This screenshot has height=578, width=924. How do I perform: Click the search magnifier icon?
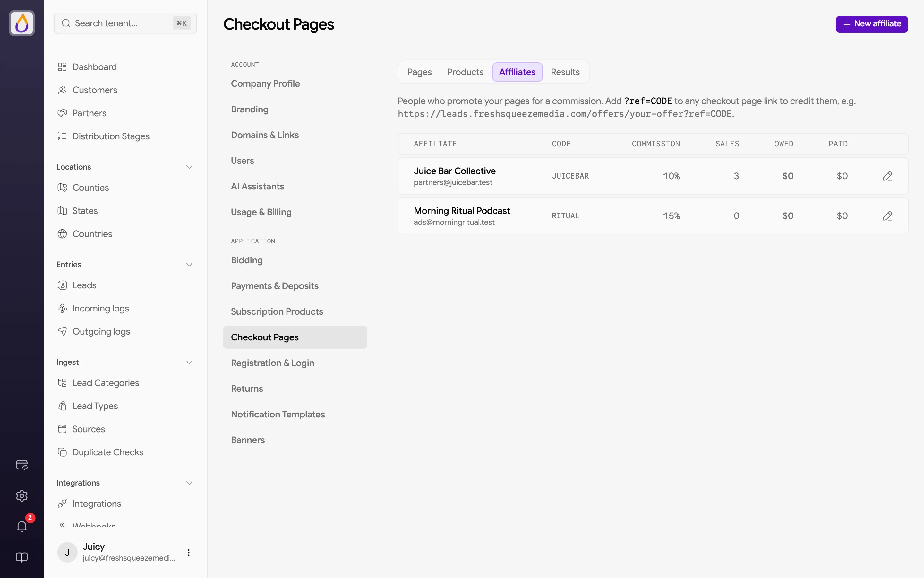(66, 23)
